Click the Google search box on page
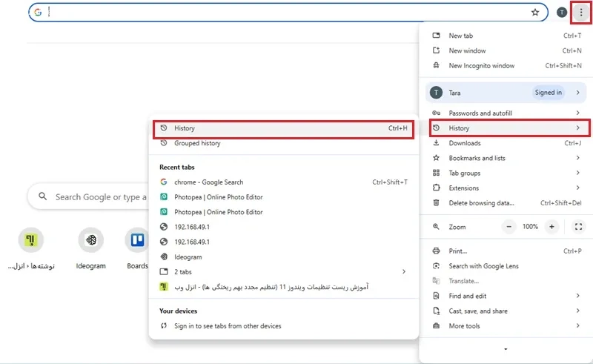593x364 pixels. (96, 197)
